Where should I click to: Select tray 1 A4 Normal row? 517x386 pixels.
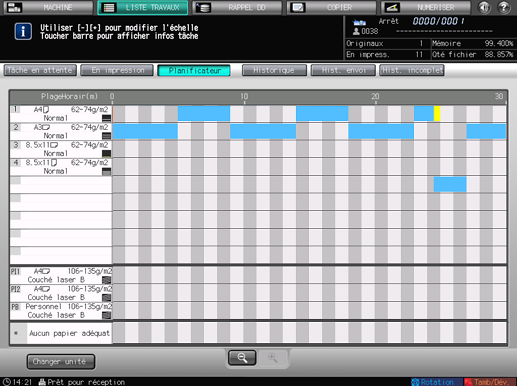tap(61, 114)
